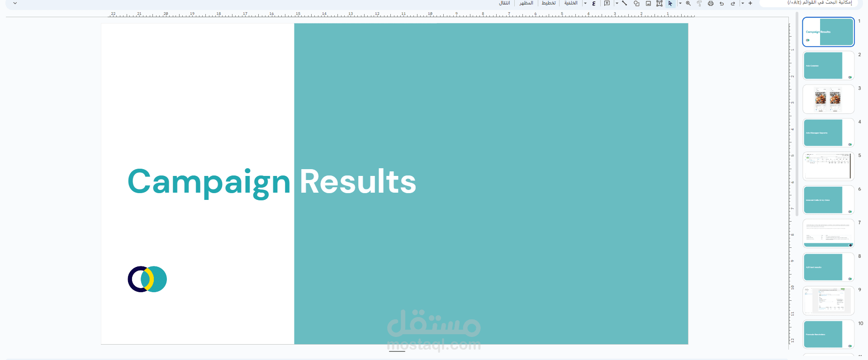This screenshot has width=868, height=360.
Task: Open the input tools dropdown arrow
Action: [x=585, y=3]
